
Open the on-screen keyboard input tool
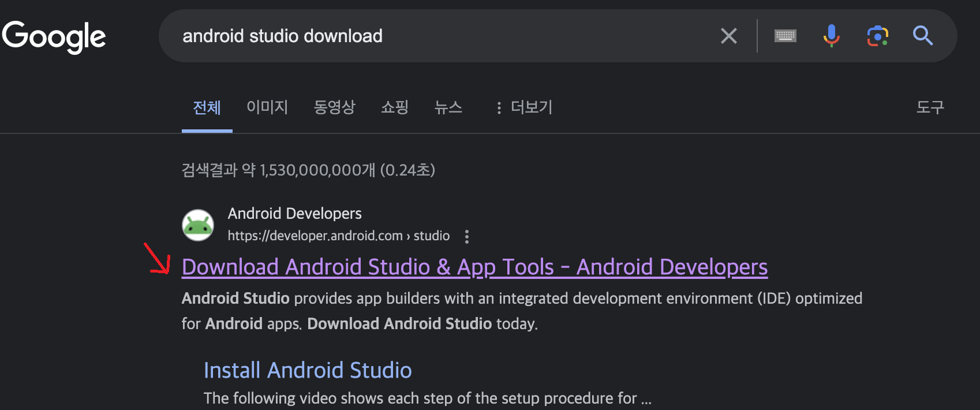point(786,36)
